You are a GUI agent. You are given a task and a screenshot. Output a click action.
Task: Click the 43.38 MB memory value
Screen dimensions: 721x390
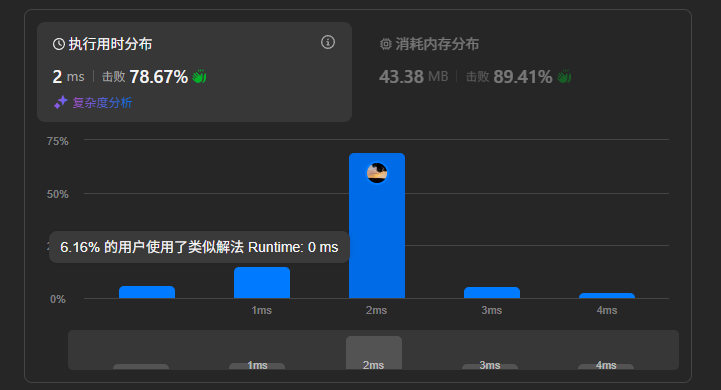(413, 77)
